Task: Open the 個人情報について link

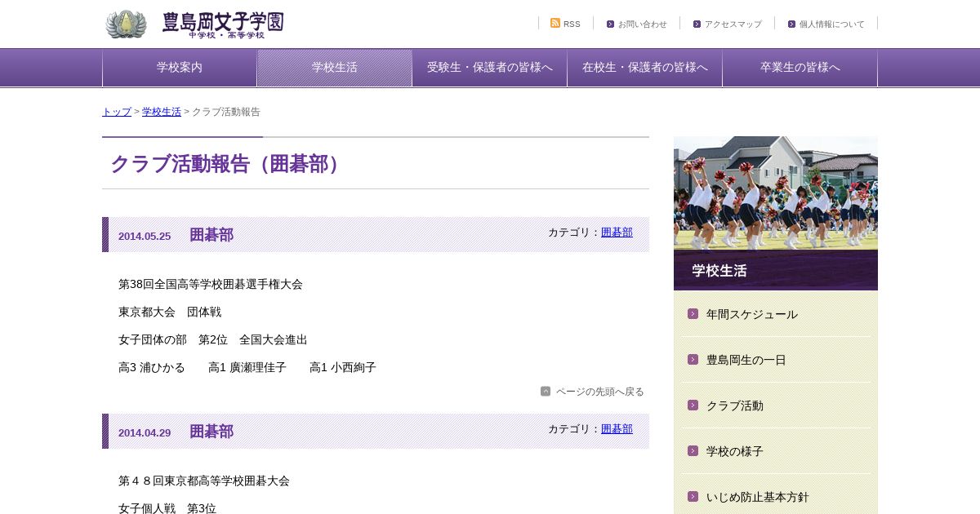Action: coord(832,24)
